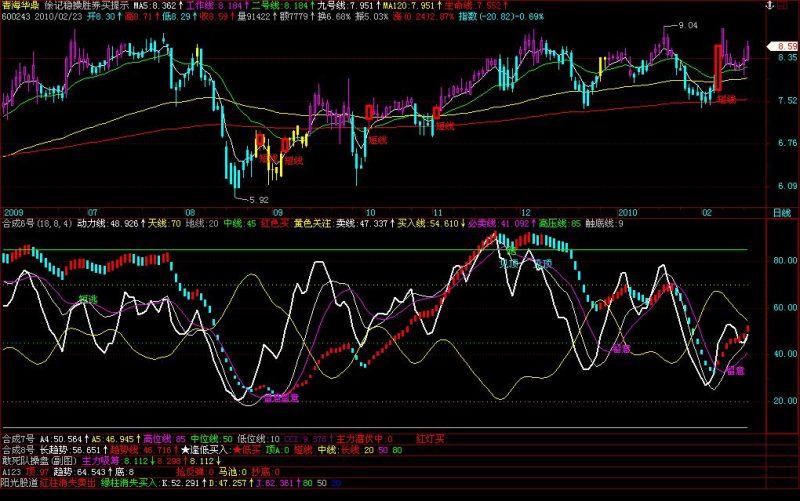Click the 07 month label on time axis
This screenshot has height=501, width=800.
click(x=92, y=213)
